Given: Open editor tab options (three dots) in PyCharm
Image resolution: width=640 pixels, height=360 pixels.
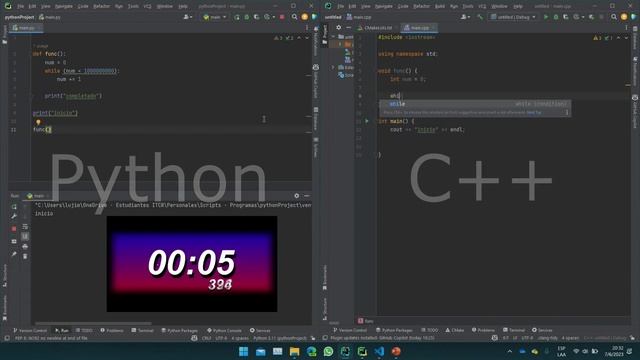Looking at the screenshot, I should (x=307, y=28).
